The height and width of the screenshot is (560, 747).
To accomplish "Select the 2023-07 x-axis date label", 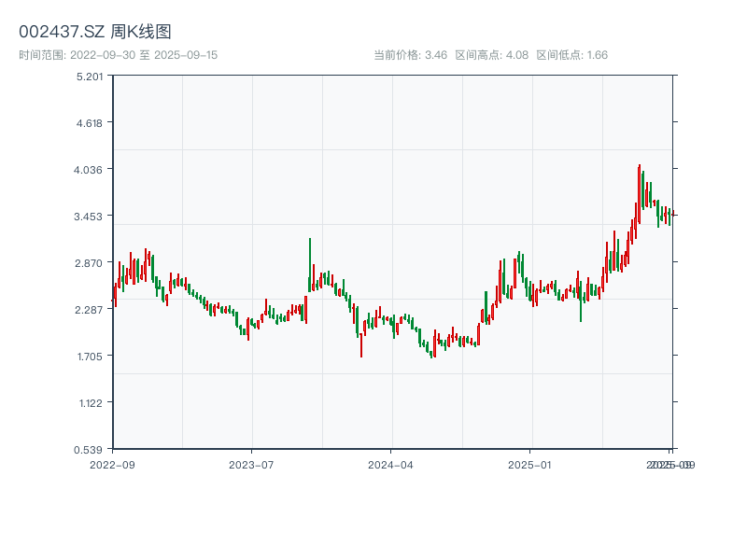I will pyautogui.click(x=251, y=464).
